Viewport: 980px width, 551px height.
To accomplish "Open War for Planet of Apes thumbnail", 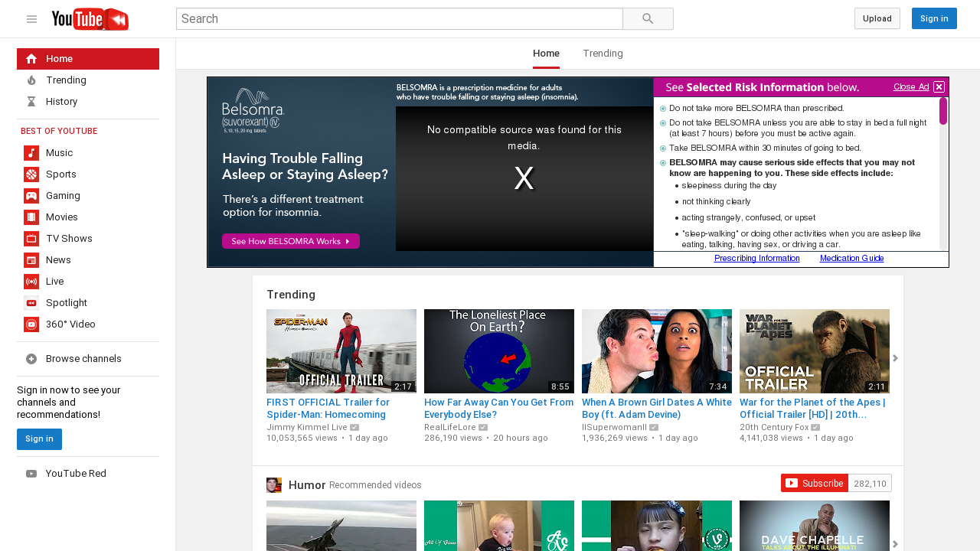I will click(815, 351).
